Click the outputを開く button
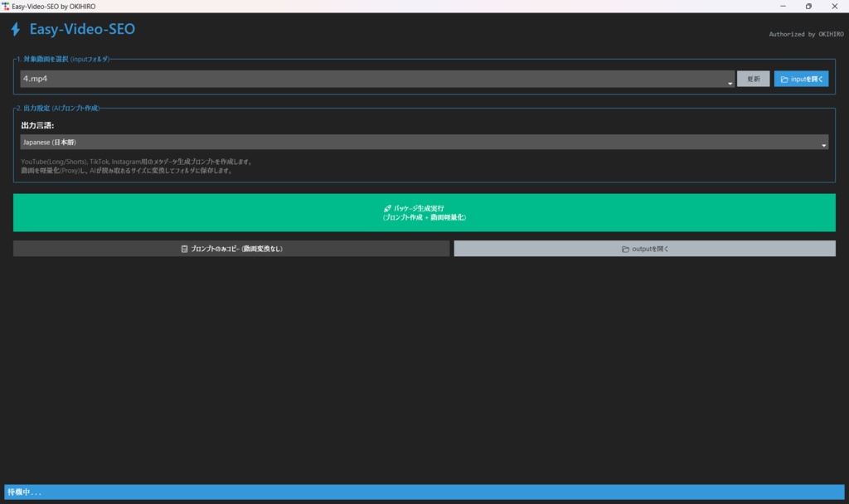This screenshot has height=504, width=849. pos(644,249)
